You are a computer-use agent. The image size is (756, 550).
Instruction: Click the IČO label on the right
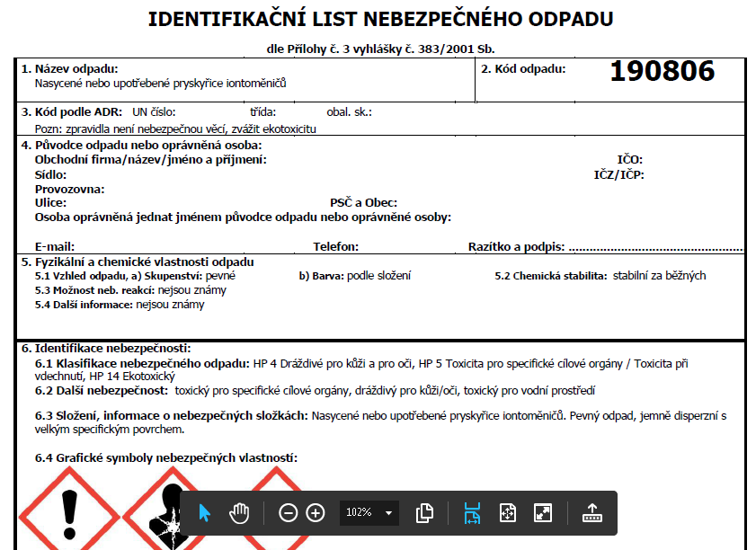tap(630, 160)
